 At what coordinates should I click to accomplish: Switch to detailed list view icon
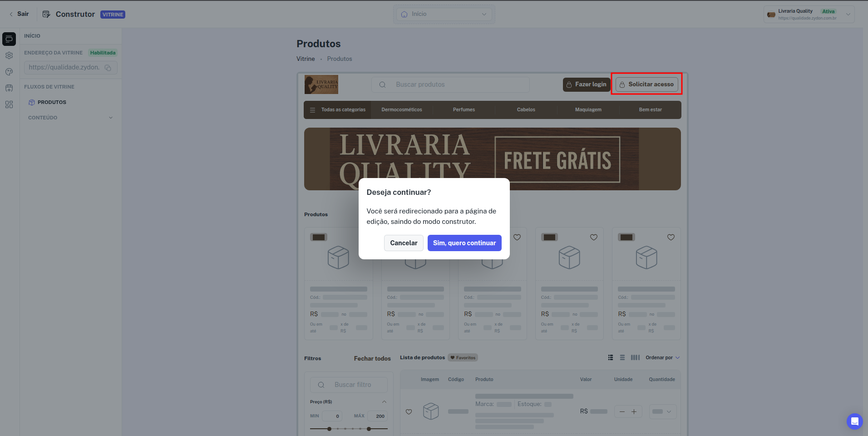611,357
